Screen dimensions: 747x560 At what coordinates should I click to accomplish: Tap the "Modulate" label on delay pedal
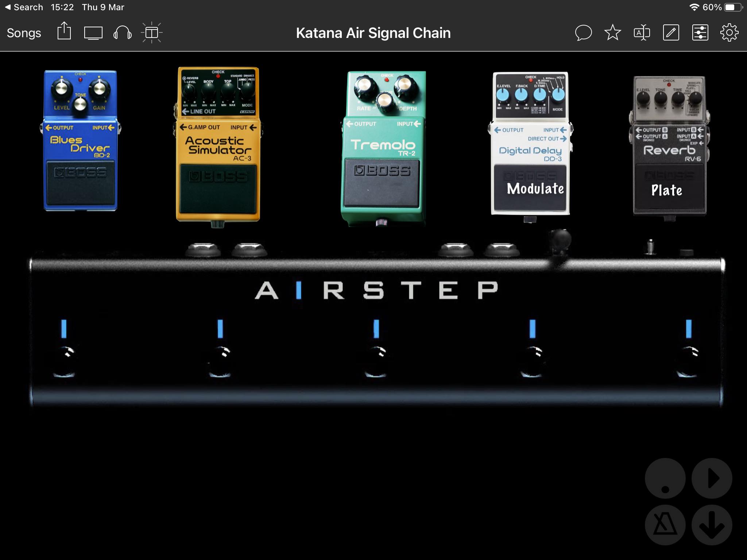click(x=535, y=188)
